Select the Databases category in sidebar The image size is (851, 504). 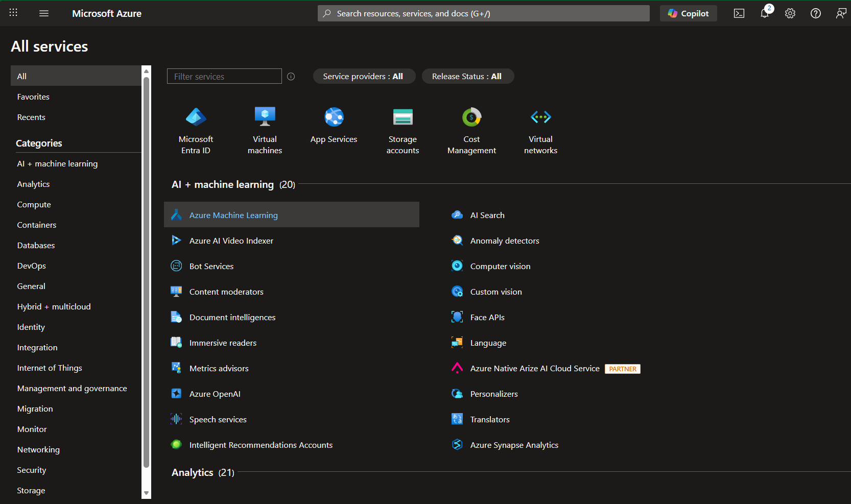[36, 245]
